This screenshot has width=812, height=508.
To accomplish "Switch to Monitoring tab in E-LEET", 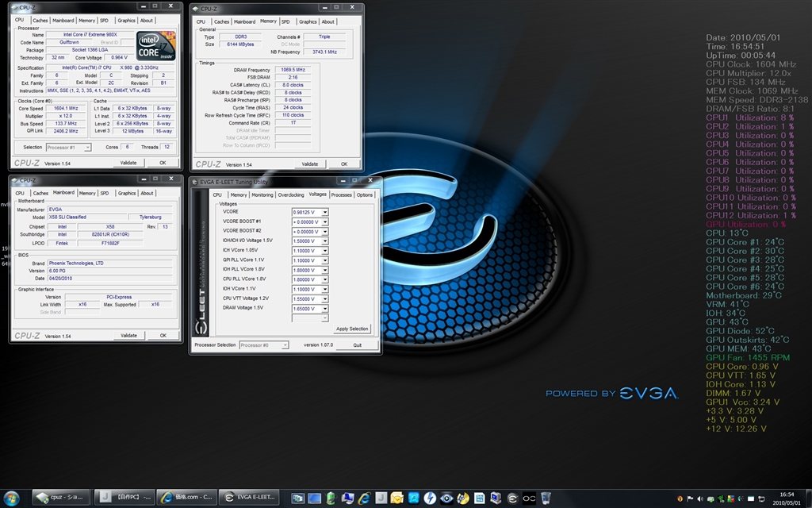I will point(262,195).
